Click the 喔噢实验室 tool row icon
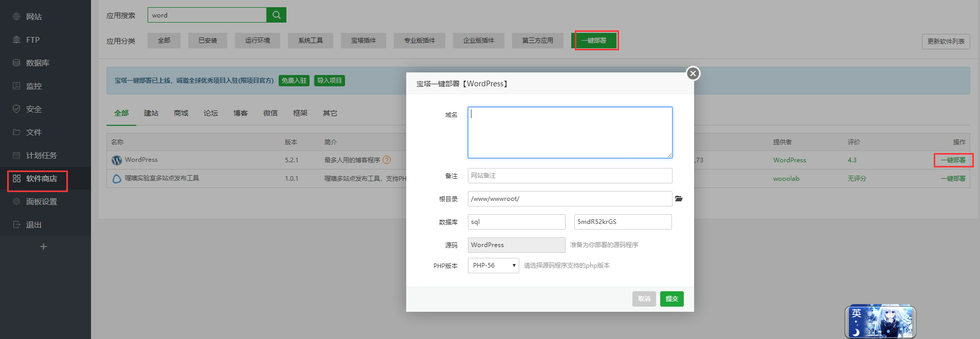 [117, 179]
